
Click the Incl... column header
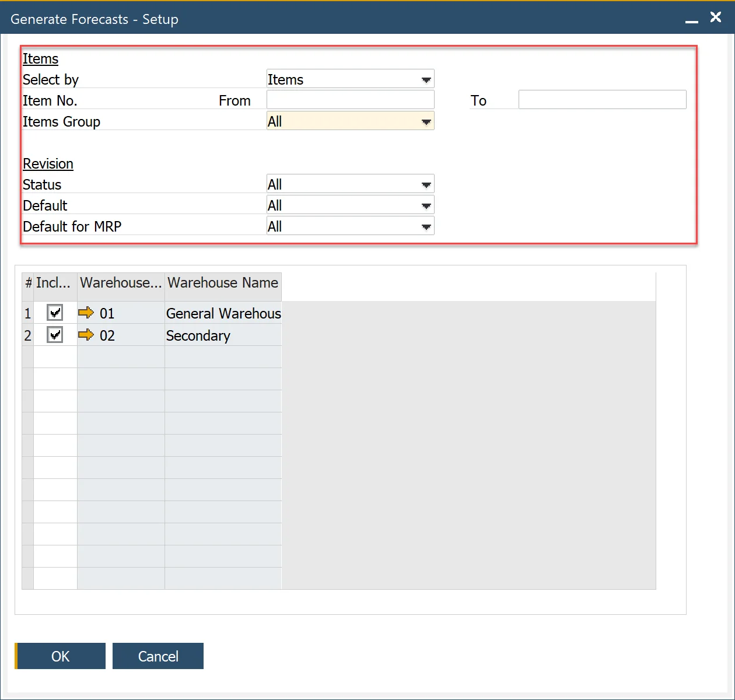[54, 283]
